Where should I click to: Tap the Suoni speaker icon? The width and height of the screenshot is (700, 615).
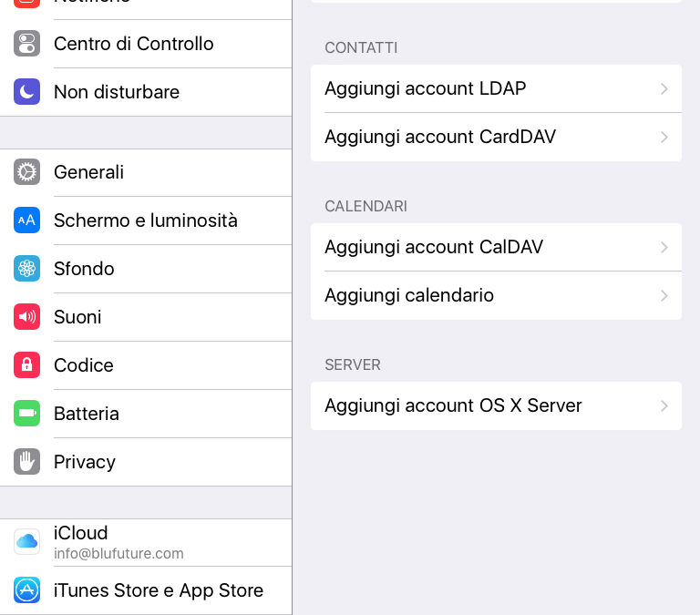click(x=26, y=317)
